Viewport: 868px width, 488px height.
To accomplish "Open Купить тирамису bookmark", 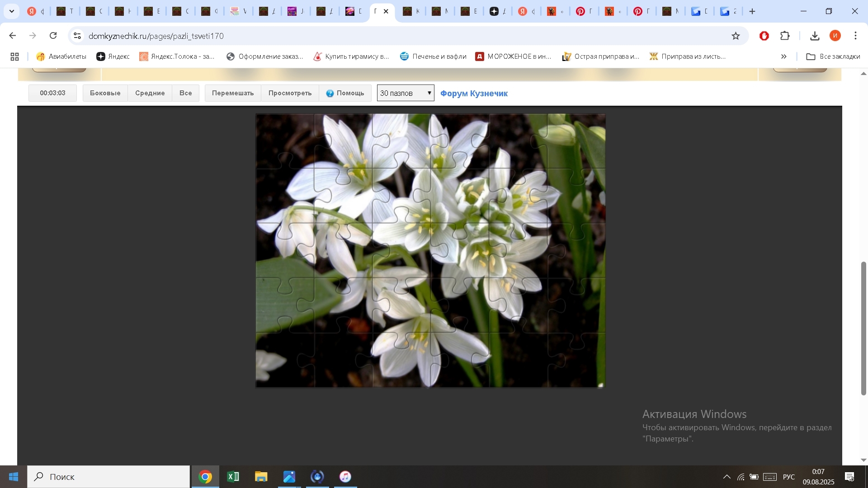I will pos(351,56).
